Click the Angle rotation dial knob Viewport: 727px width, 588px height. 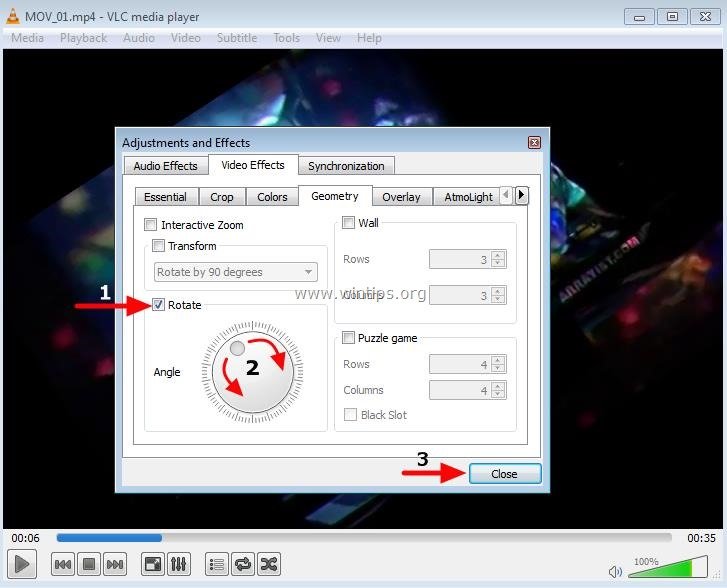coord(253,371)
